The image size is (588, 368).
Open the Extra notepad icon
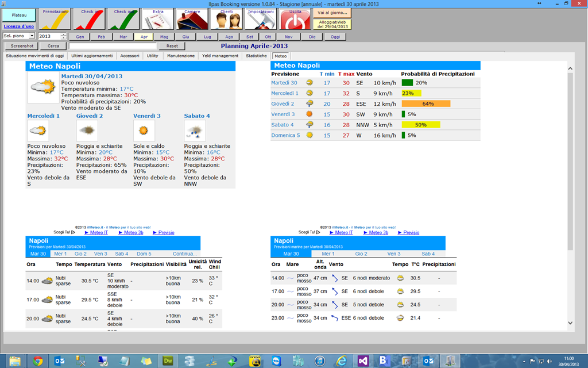(158, 19)
